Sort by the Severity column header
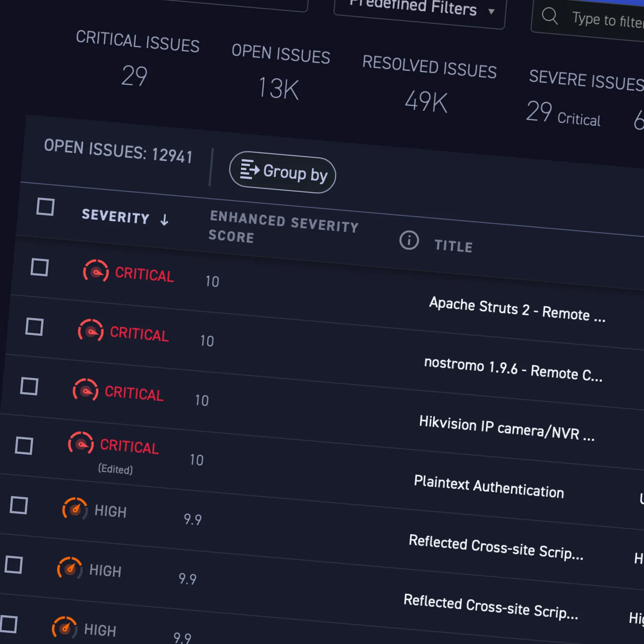Viewport: 644px width, 644px height. click(x=115, y=216)
